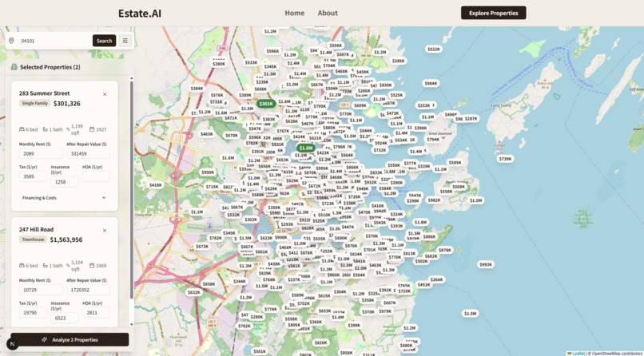
Task: Click Analyze 2 Properties button
Action: tap(70, 339)
